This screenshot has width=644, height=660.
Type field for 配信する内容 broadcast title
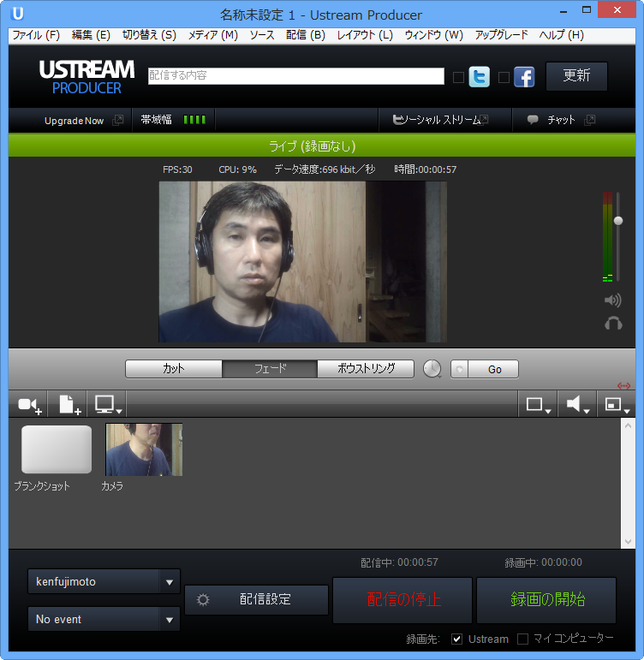pos(296,76)
